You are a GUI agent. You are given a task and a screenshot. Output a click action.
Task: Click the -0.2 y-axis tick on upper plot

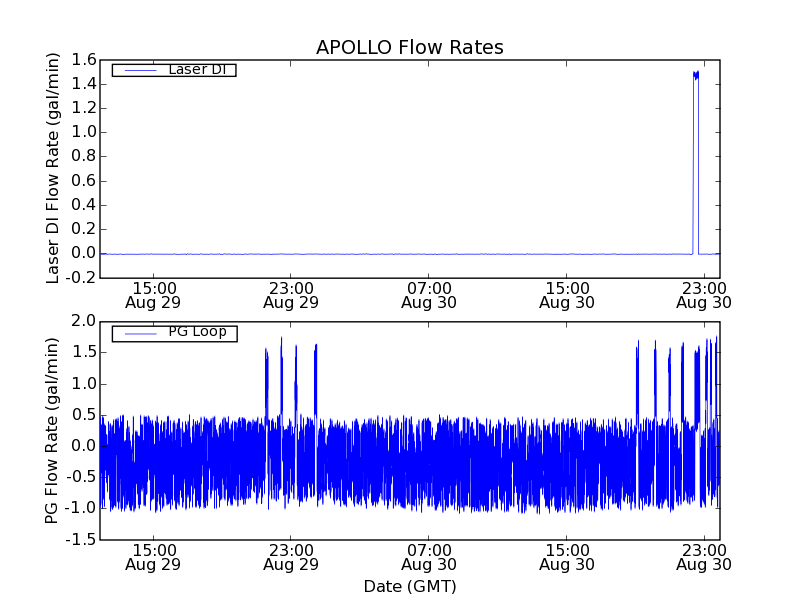point(81,278)
